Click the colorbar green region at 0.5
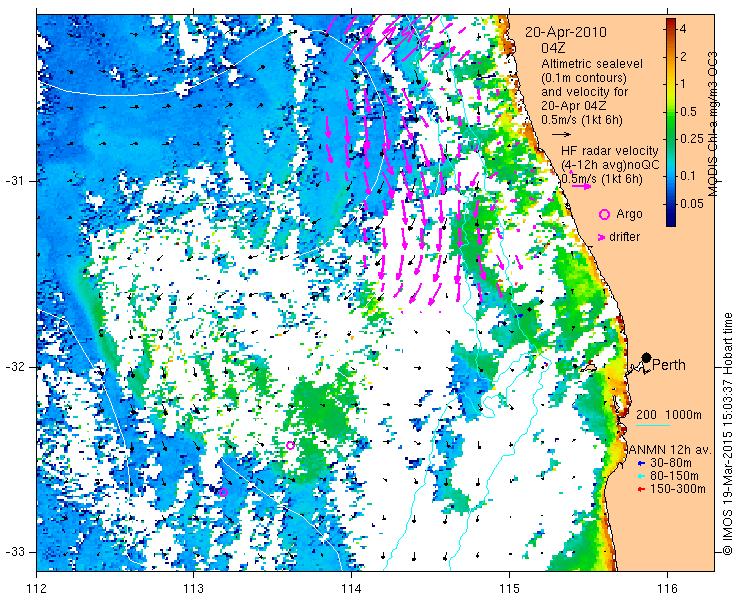Viewport: 740px width, 600px height. click(x=671, y=112)
